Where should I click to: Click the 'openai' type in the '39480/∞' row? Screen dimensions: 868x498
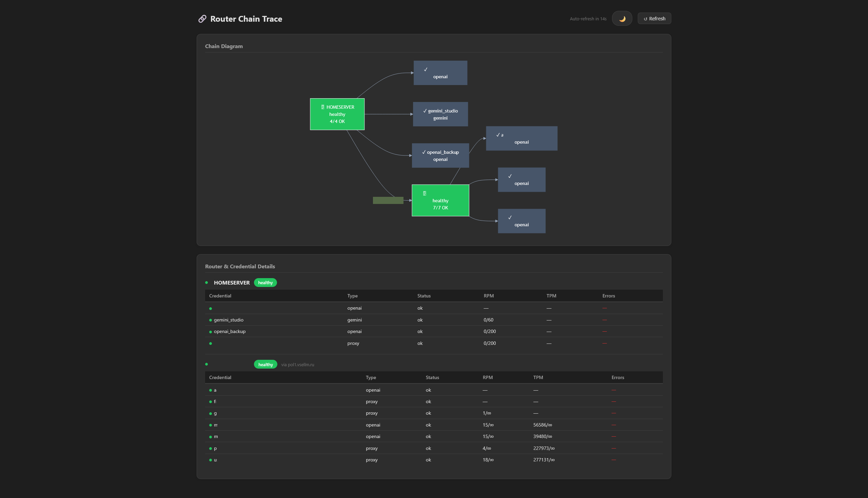point(373,436)
